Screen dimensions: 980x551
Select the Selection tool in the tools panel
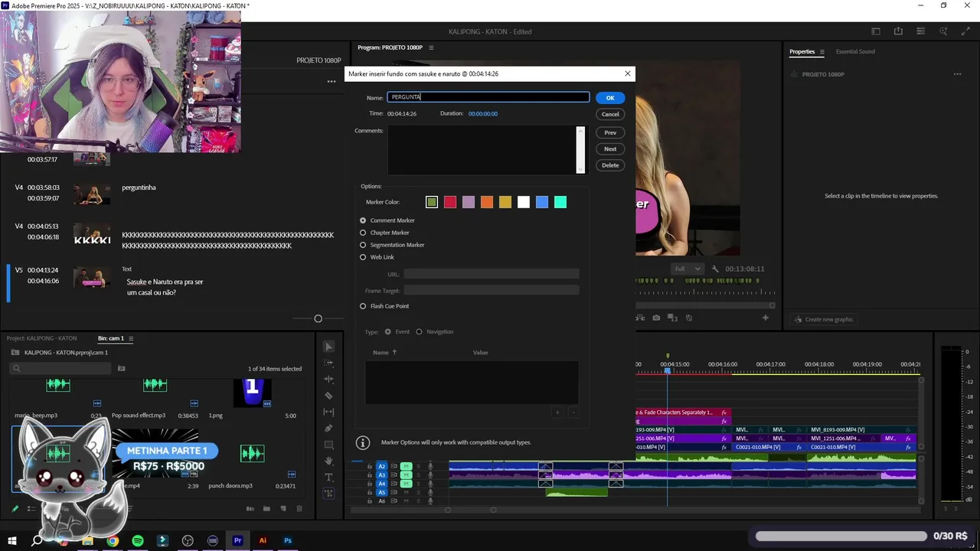328,347
